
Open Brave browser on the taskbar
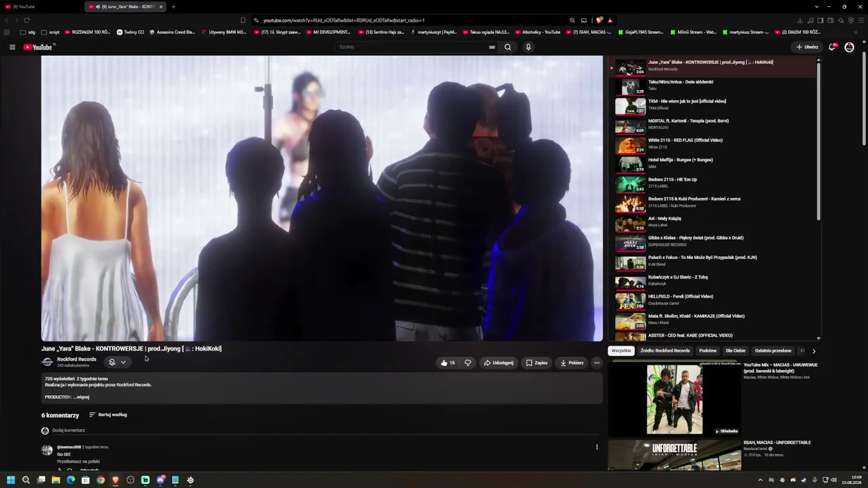pos(115,480)
